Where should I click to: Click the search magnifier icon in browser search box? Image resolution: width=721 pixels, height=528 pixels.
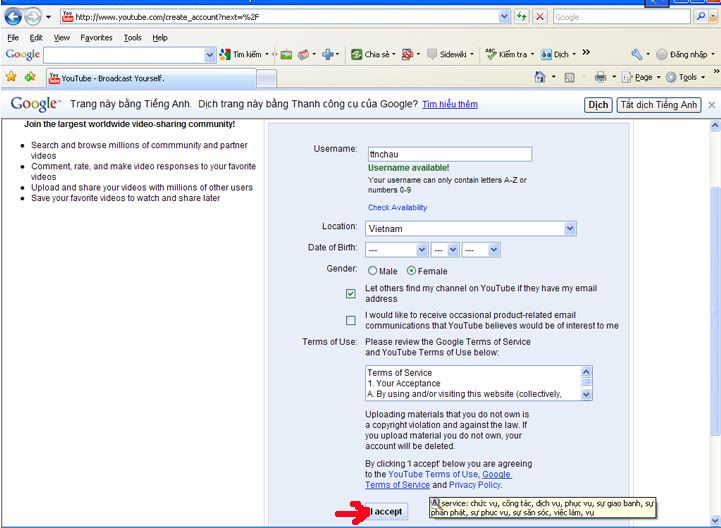pos(700,17)
